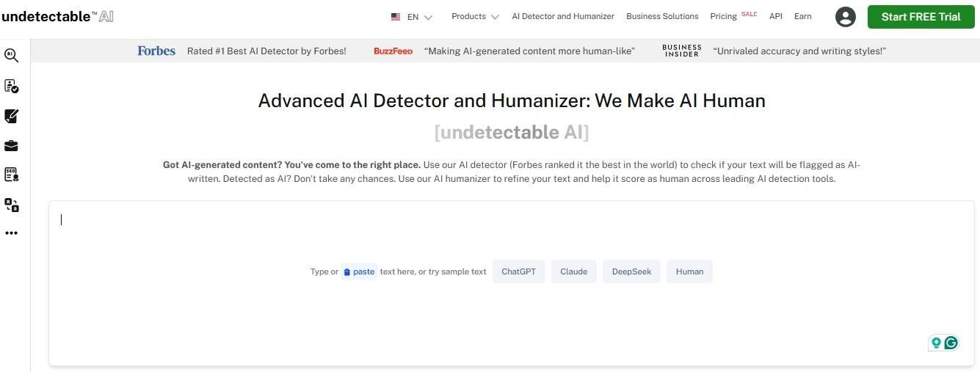This screenshot has height=372, width=980.
Task: Click the document check sidebar icon
Action: tap(11, 86)
